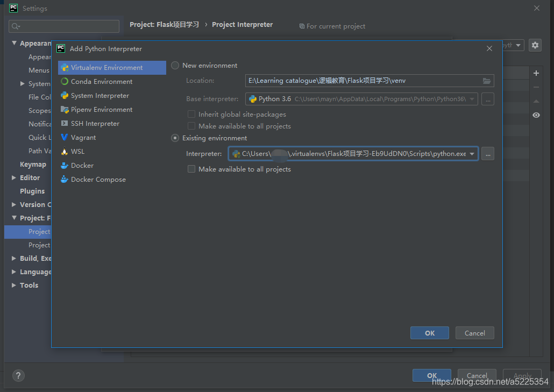Toggle Inherit global site-packages checkbox

tap(191, 114)
